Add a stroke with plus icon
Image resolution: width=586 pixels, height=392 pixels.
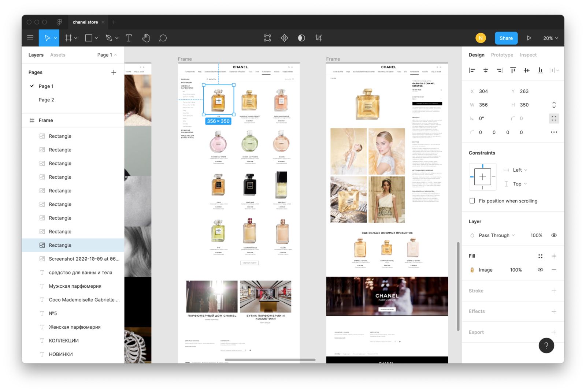[554, 291]
